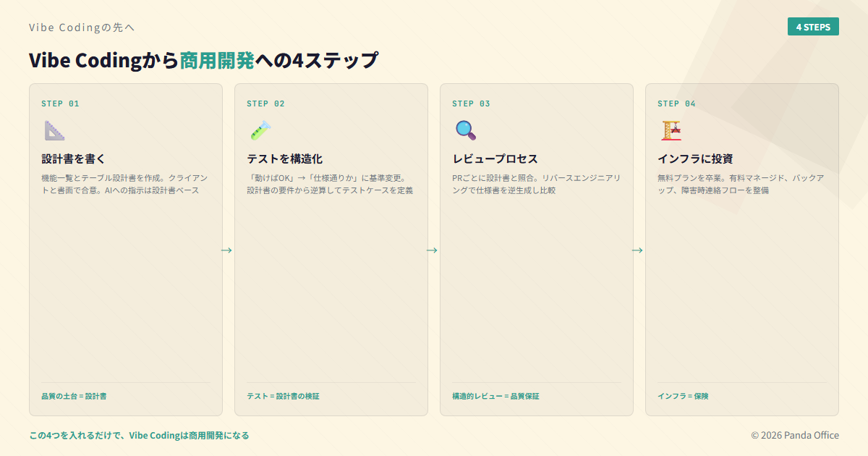Image resolution: width=868 pixels, height=456 pixels.
Task: Click the © 2026 Panda Office copyright text
Action: (x=795, y=435)
